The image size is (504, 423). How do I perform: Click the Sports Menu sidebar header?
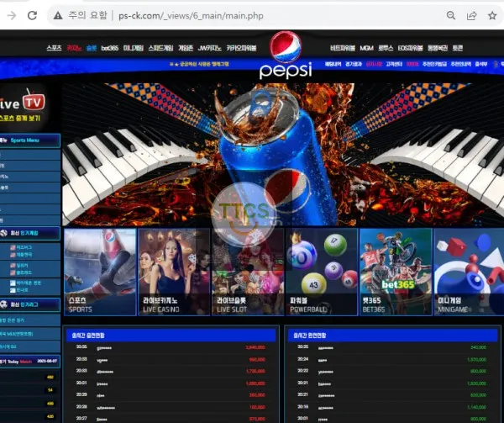[30, 140]
